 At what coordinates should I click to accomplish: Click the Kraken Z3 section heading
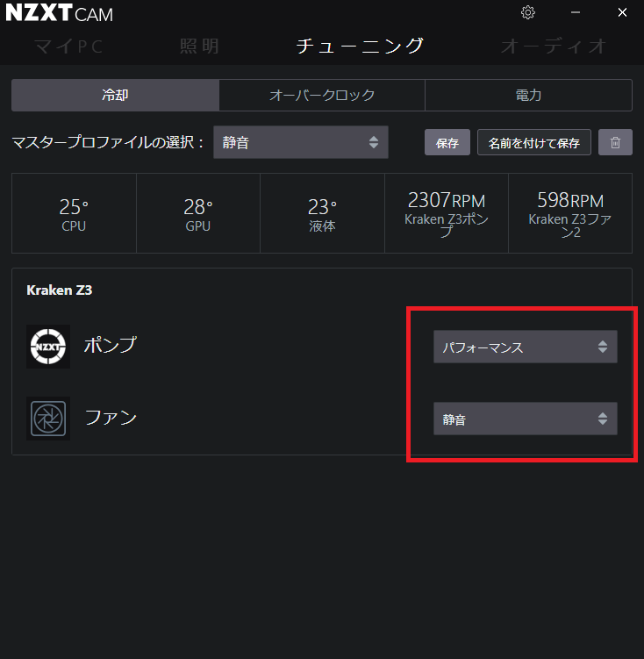[60, 290]
